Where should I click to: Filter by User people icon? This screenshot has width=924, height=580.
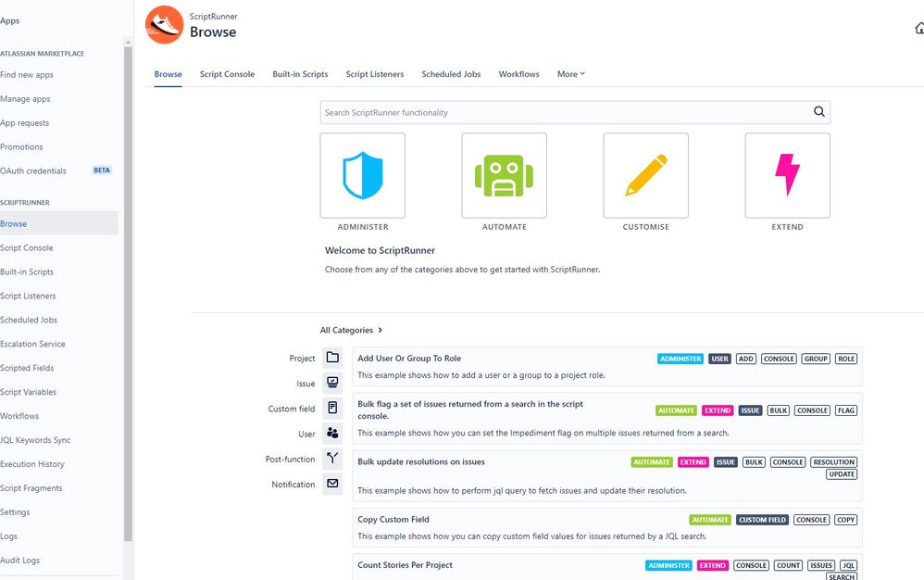click(332, 434)
